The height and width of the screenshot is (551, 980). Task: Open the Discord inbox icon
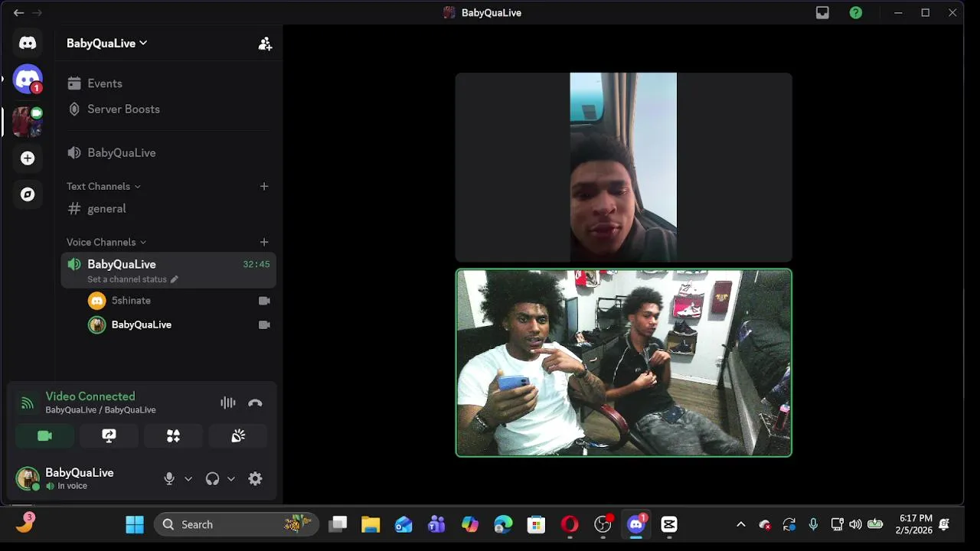[x=822, y=12]
